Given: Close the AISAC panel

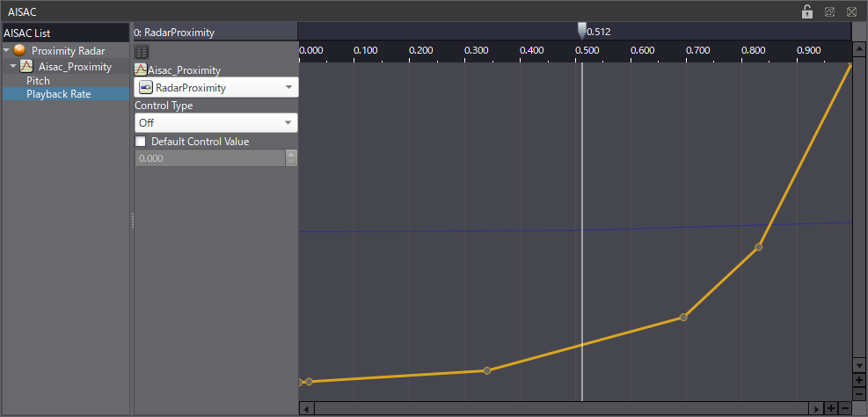Looking at the screenshot, I should [851, 11].
